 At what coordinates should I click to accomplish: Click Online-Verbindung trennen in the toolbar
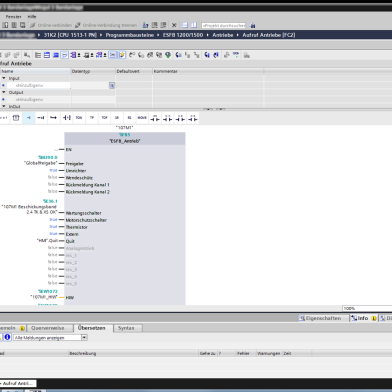click(x=106, y=25)
